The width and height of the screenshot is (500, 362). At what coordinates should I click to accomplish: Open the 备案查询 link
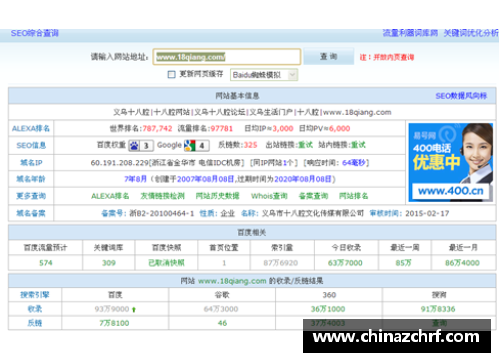[313, 196]
